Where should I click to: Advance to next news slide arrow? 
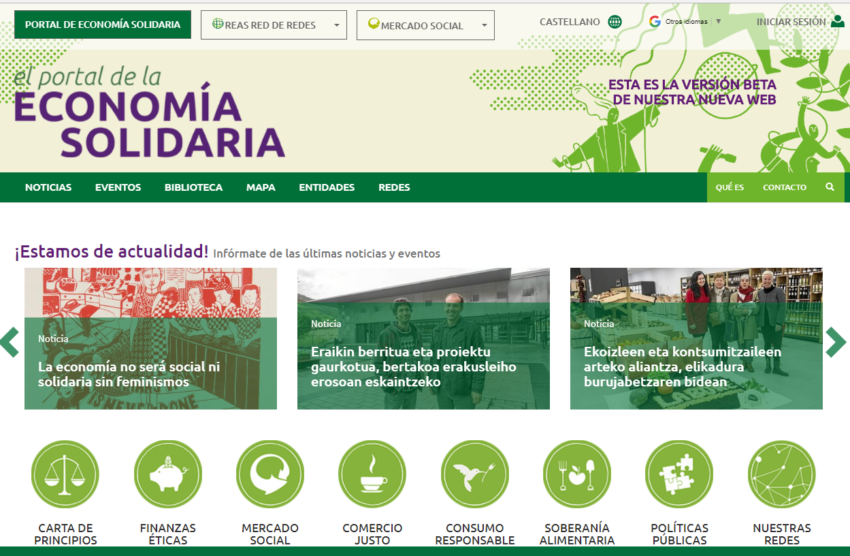point(835,342)
